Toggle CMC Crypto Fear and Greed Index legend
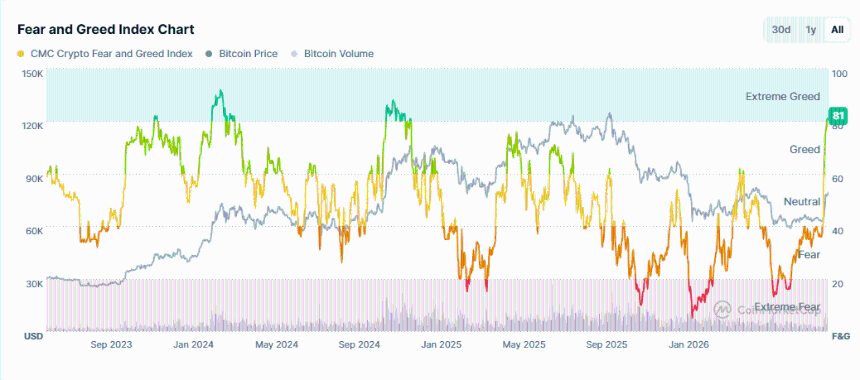Viewport: 860px width, 380px height. (105, 54)
